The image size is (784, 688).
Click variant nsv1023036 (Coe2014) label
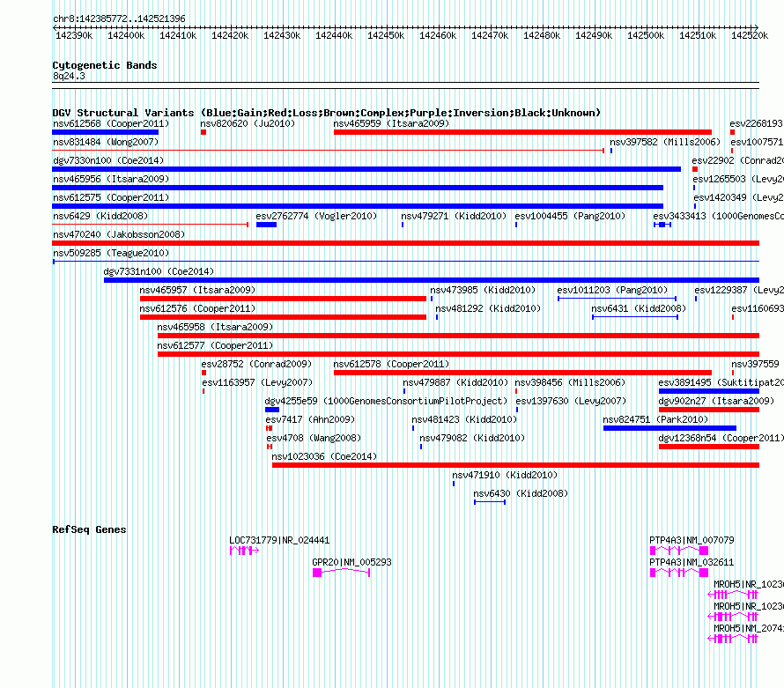[324, 456]
